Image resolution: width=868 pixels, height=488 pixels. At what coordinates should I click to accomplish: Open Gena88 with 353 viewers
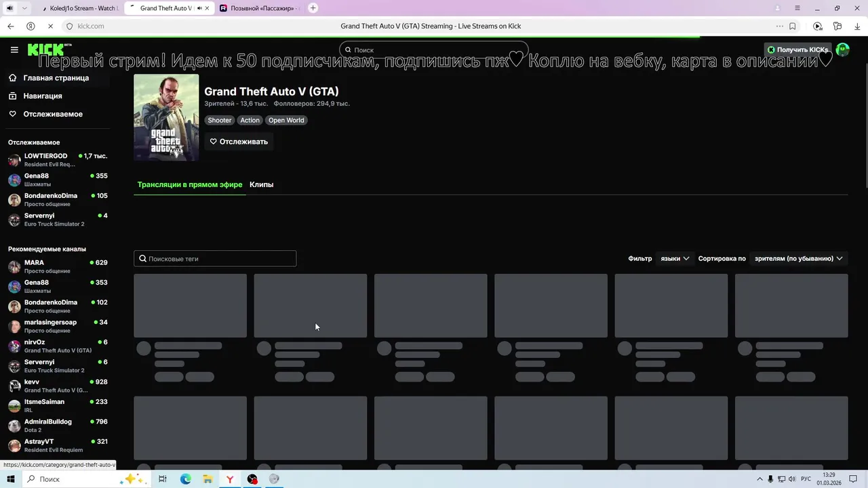pos(58,286)
